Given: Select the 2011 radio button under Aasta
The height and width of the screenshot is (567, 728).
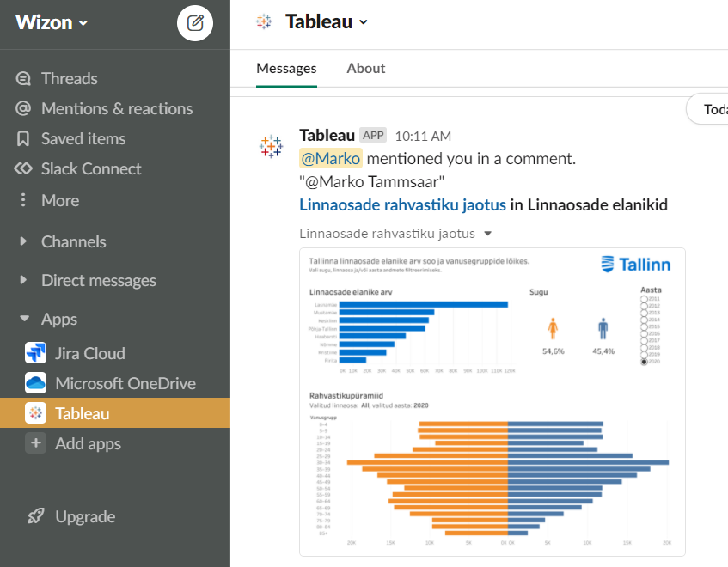Looking at the screenshot, I should pos(644,299).
